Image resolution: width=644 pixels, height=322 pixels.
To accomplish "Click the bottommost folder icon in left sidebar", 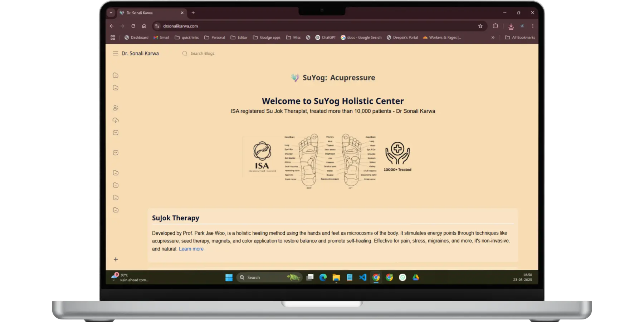I will [x=116, y=210].
